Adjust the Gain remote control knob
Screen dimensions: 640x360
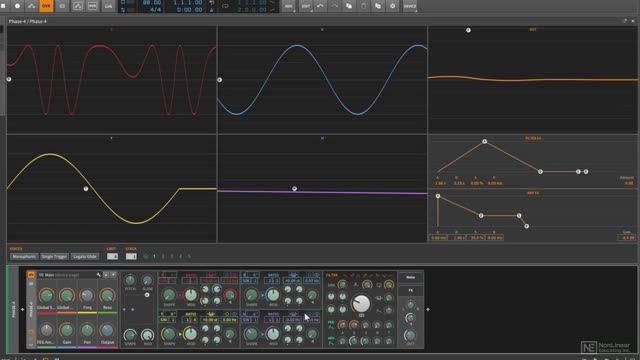[67, 330]
